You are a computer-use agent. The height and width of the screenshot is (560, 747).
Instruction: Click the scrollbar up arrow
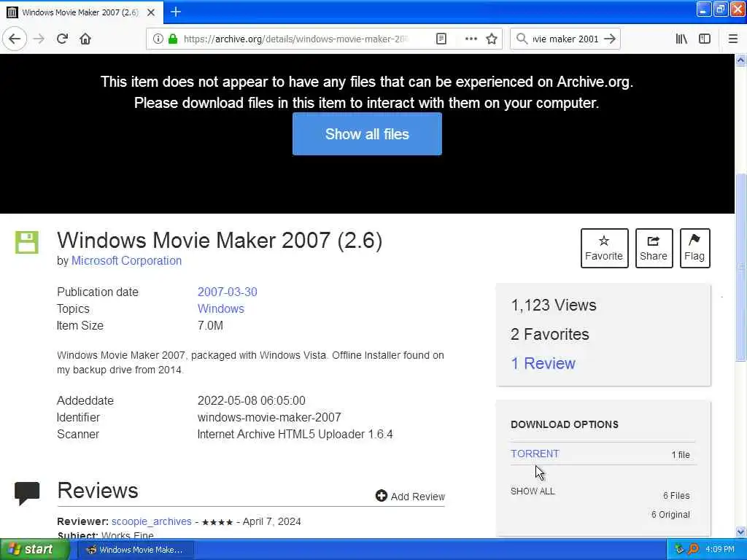coord(740,61)
